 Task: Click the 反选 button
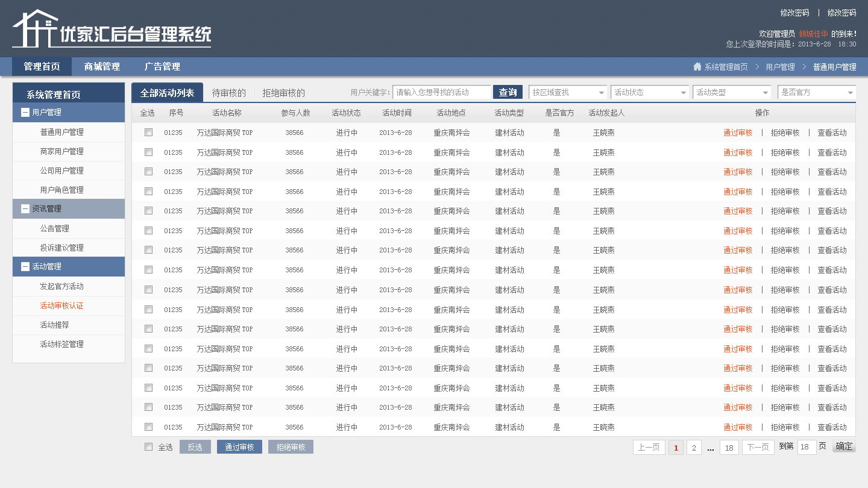click(x=195, y=447)
